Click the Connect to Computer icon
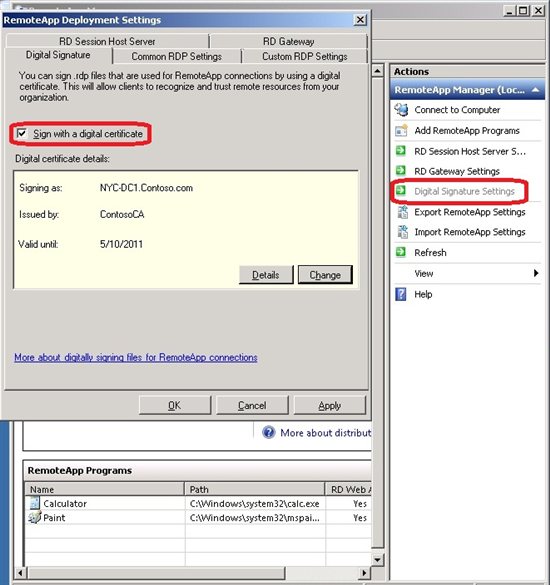The width and height of the screenshot is (550, 585). (401, 110)
